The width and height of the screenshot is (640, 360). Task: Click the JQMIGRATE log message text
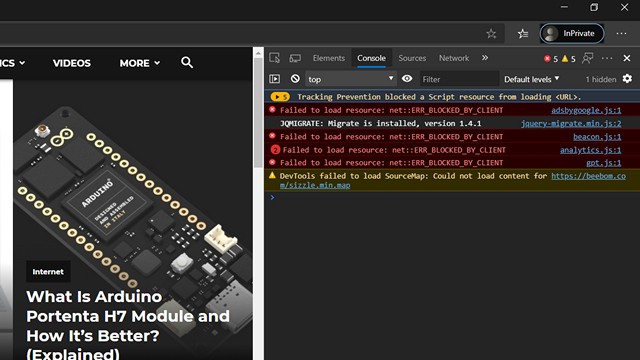(x=380, y=123)
